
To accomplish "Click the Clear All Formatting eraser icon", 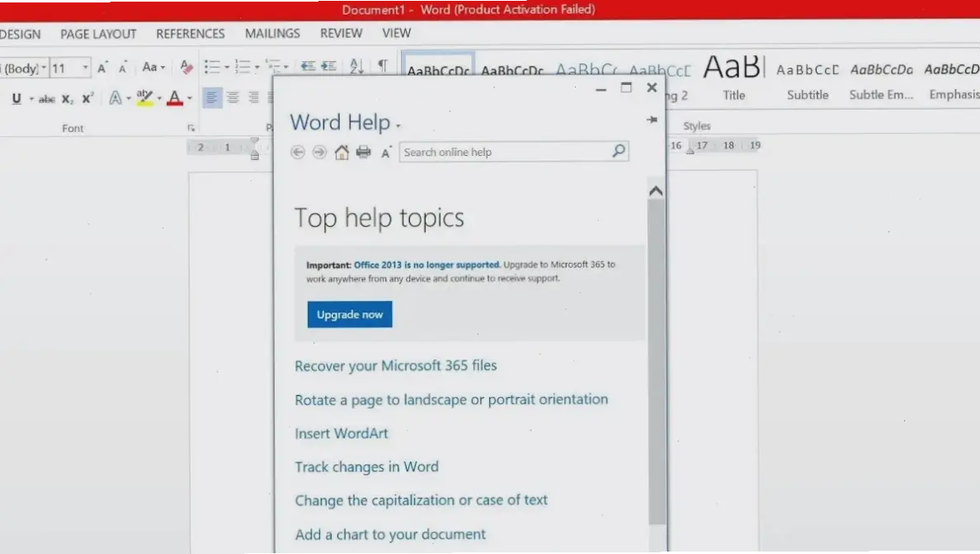I will 186,68.
